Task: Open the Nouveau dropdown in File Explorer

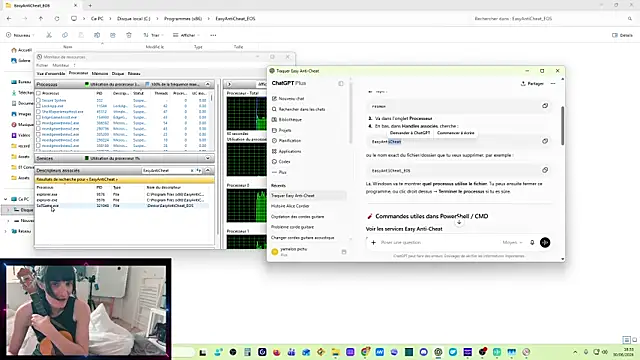Action: pyautogui.click(x=20, y=35)
